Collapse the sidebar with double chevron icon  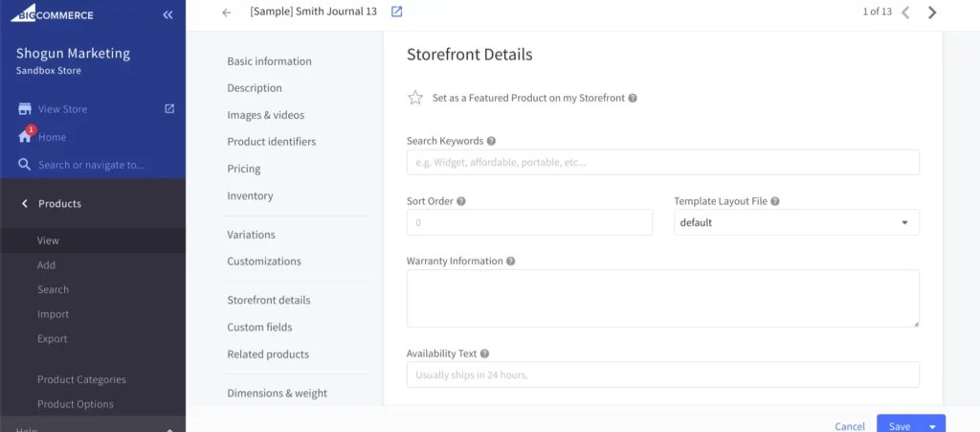[168, 15]
